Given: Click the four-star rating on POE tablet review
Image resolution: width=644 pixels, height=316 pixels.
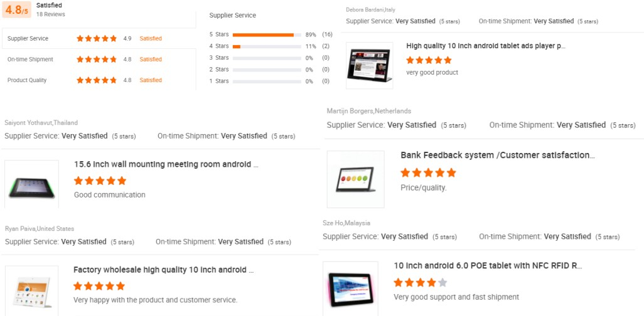Looking at the screenshot, I should pos(421,282).
